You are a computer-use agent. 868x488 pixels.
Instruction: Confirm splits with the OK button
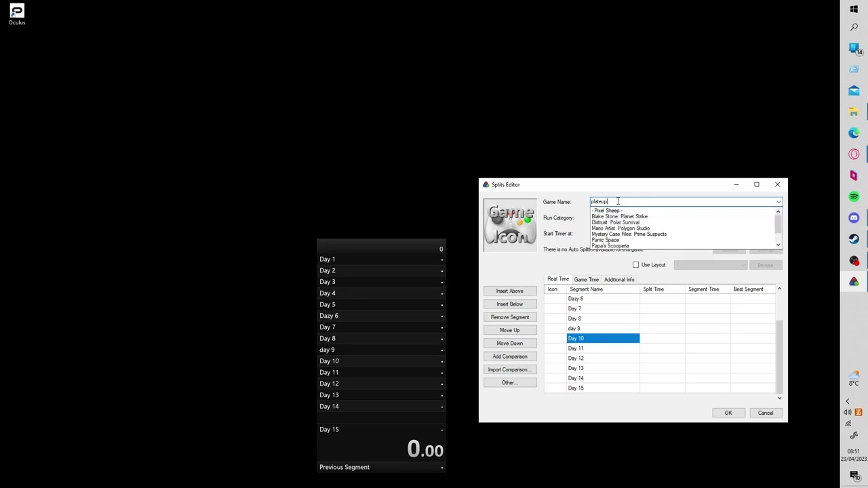[728, 413]
